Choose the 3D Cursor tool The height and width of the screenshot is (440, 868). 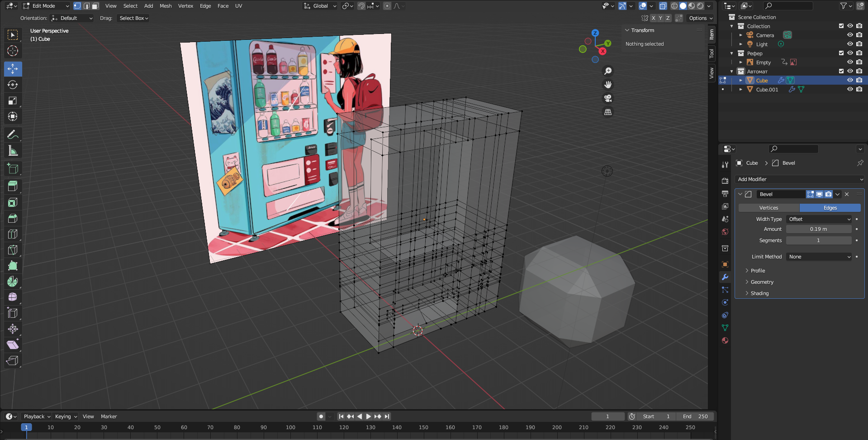pos(13,51)
